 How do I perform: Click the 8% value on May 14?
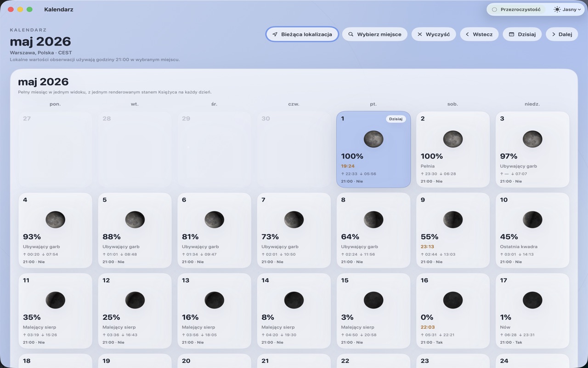268,317
